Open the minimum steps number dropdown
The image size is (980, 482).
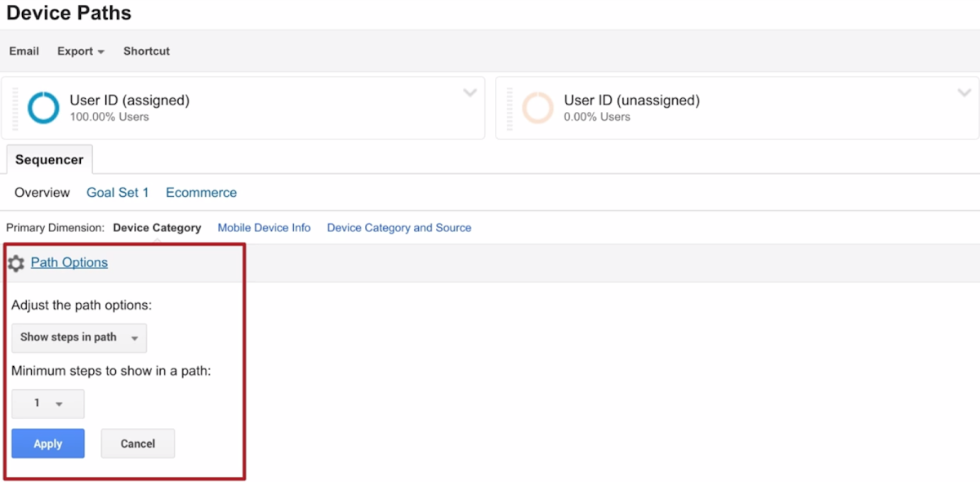pos(47,404)
